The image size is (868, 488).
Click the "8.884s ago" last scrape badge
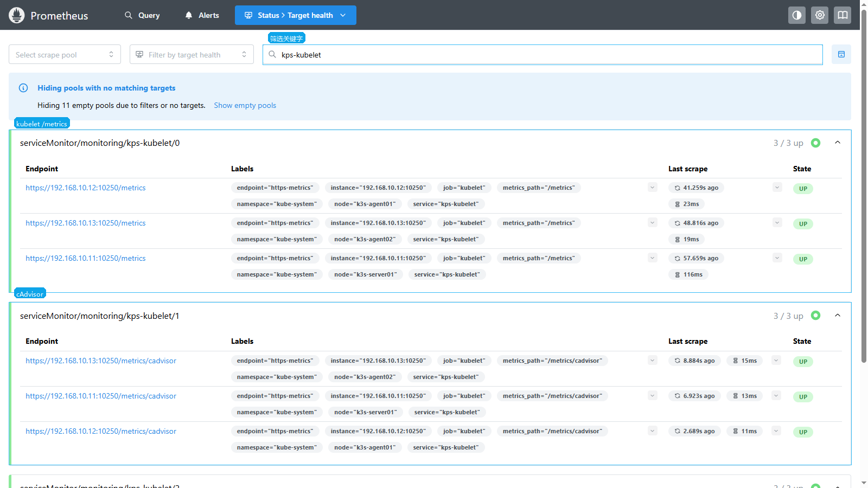coord(695,361)
